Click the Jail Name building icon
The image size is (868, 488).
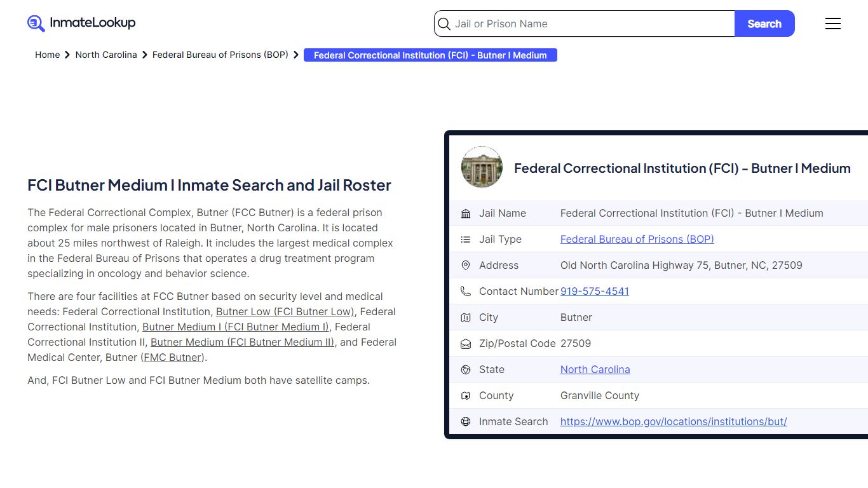click(466, 213)
